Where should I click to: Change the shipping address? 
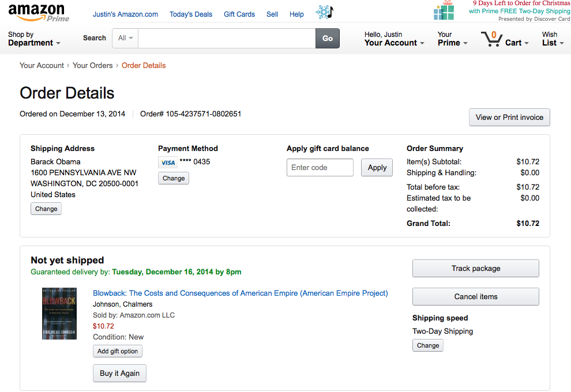coord(46,209)
